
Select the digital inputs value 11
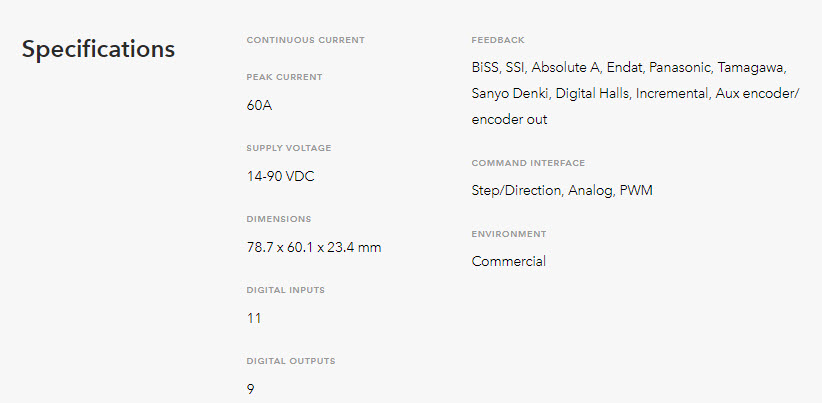[x=254, y=318]
